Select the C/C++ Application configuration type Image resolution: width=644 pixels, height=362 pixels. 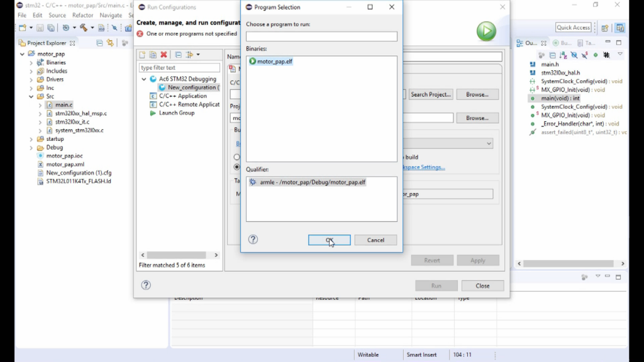(182, 96)
